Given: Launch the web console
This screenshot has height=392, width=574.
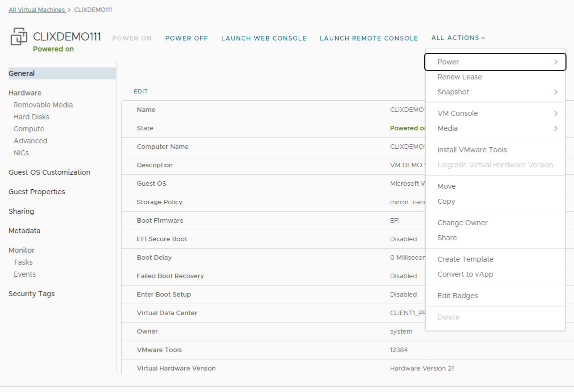Looking at the screenshot, I should (x=264, y=38).
